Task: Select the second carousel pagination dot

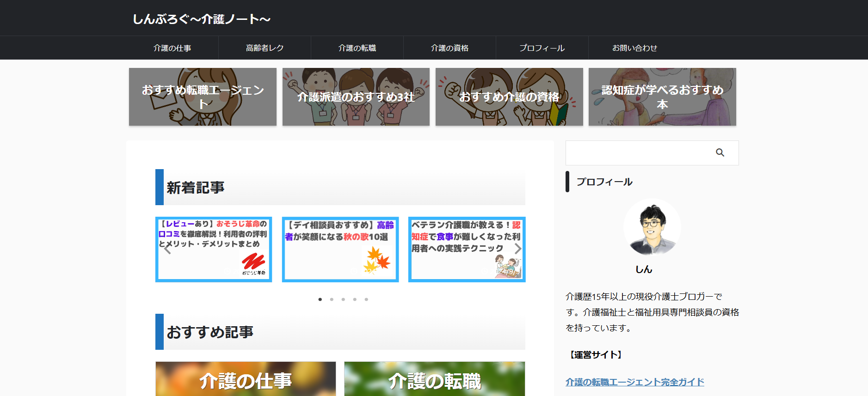Action: click(x=332, y=299)
